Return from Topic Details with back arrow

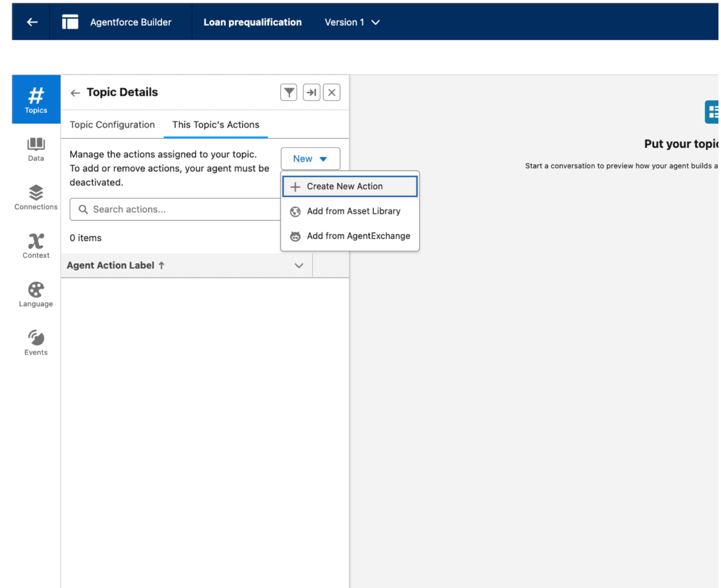[x=75, y=93]
